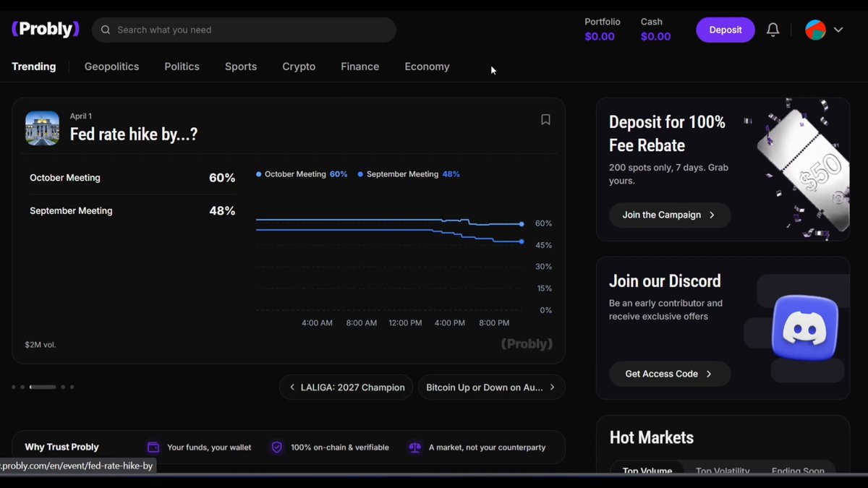The height and width of the screenshot is (488, 868).
Task: Switch to the Crypto category
Action: (299, 67)
